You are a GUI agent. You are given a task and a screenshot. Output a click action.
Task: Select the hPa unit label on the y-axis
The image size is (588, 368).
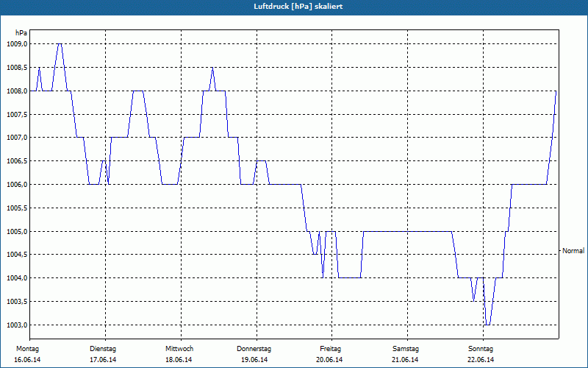[x=21, y=33]
